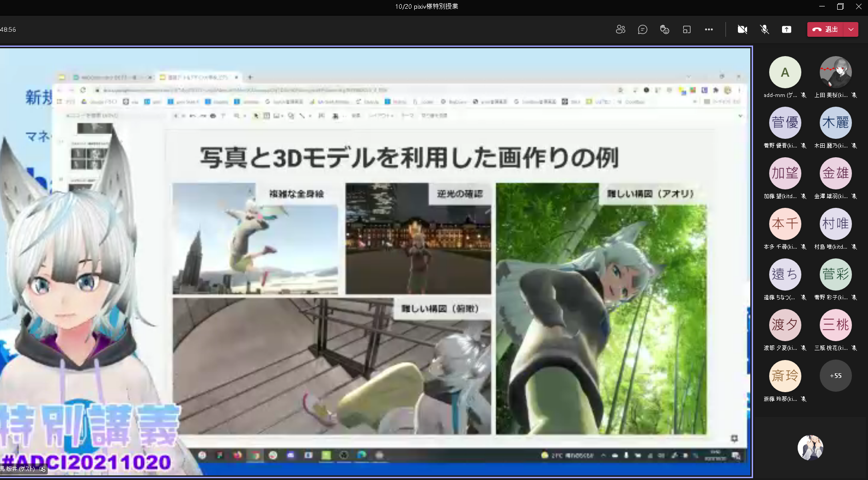Select the 加望 participant avatar

785,173
